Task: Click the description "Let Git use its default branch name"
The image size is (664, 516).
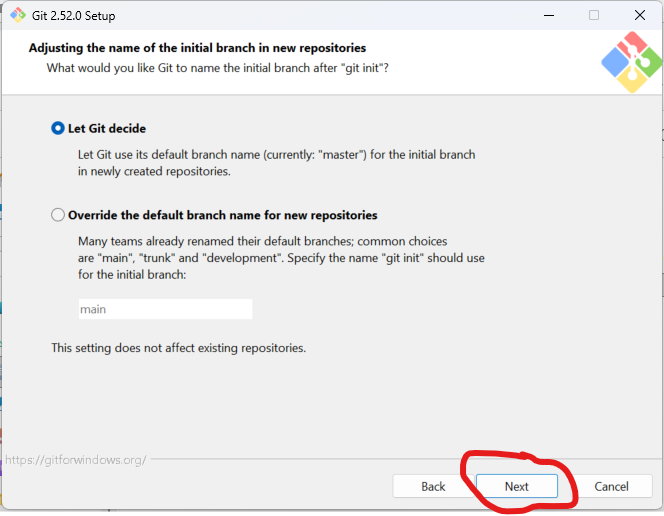Action: pyautogui.click(x=277, y=163)
